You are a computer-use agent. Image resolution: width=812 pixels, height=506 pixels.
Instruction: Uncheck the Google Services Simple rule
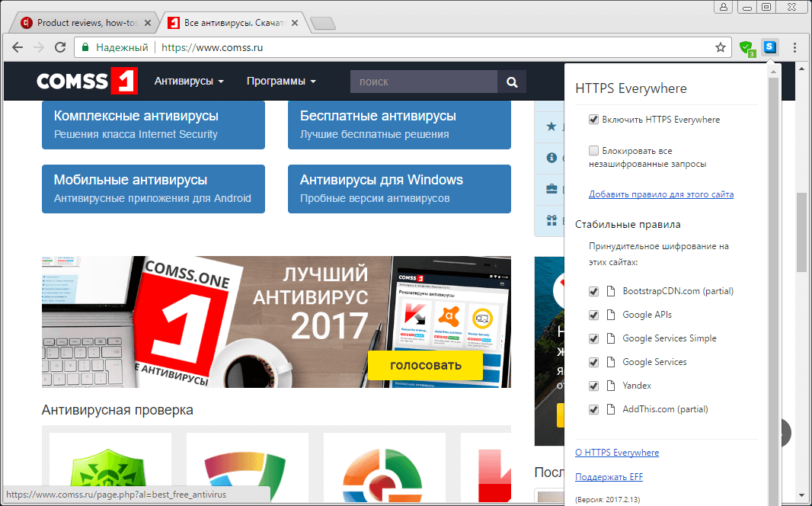tap(594, 338)
